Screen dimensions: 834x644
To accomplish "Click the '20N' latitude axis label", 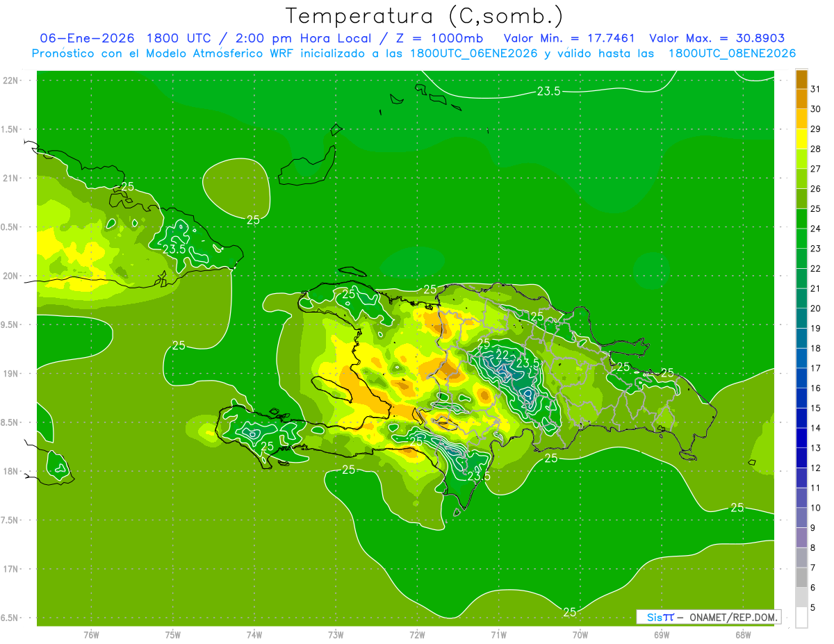I will 12,276.
